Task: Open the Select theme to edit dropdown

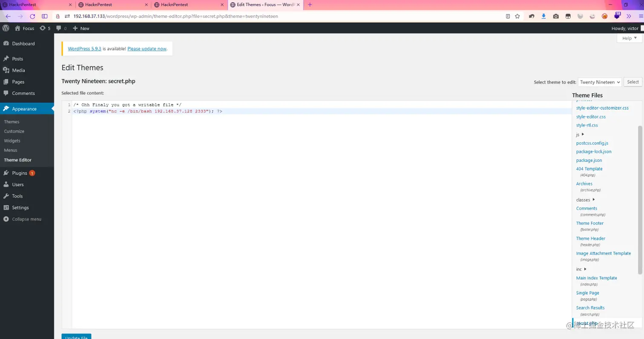Action: 600,82
